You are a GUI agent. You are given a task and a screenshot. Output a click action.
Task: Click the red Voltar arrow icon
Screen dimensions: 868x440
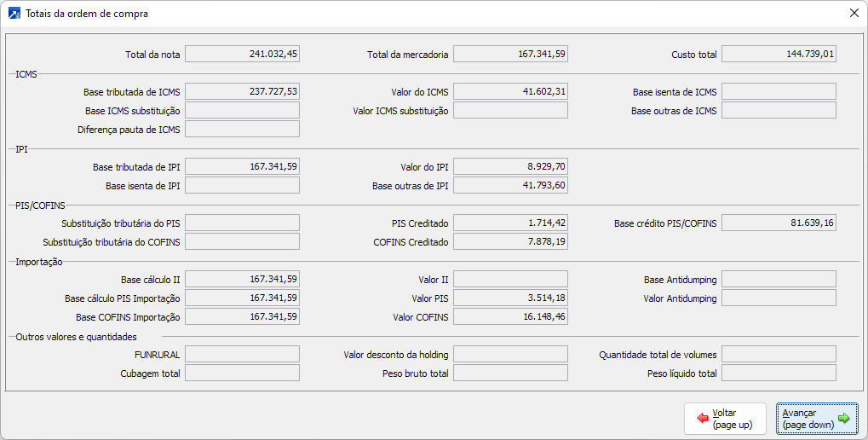[x=703, y=419]
